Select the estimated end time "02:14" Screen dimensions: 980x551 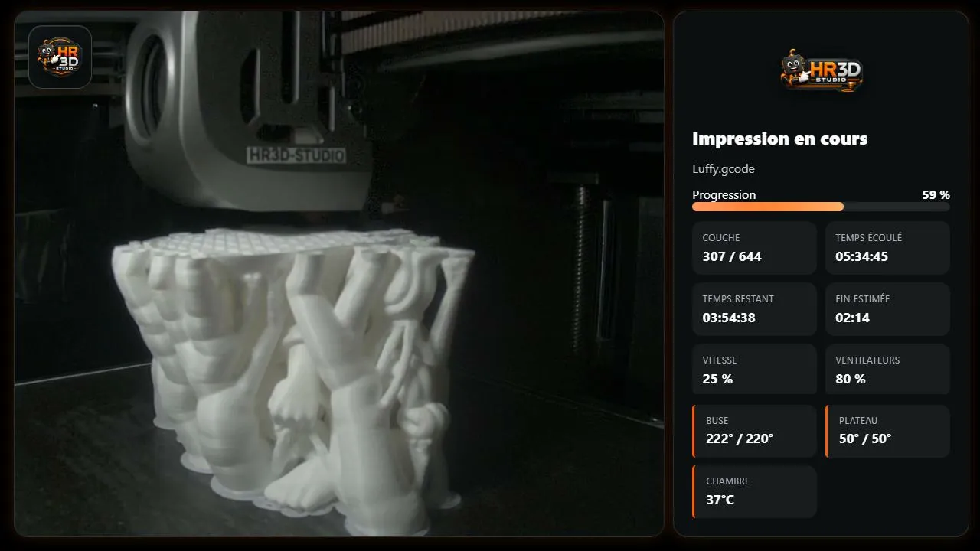click(852, 318)
